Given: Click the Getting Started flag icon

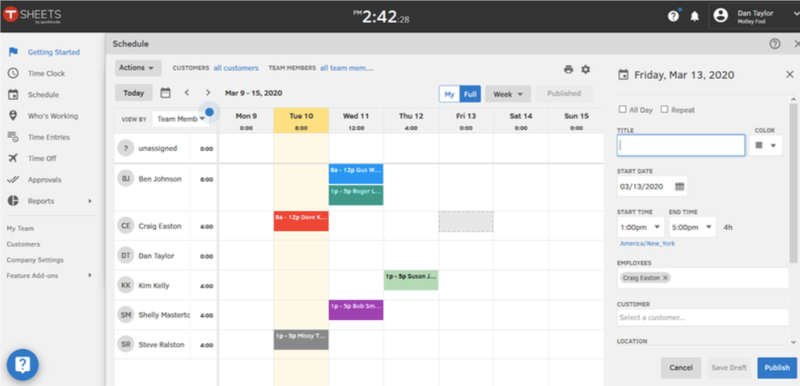Looking at the screenshot, I should click(13, 52).
